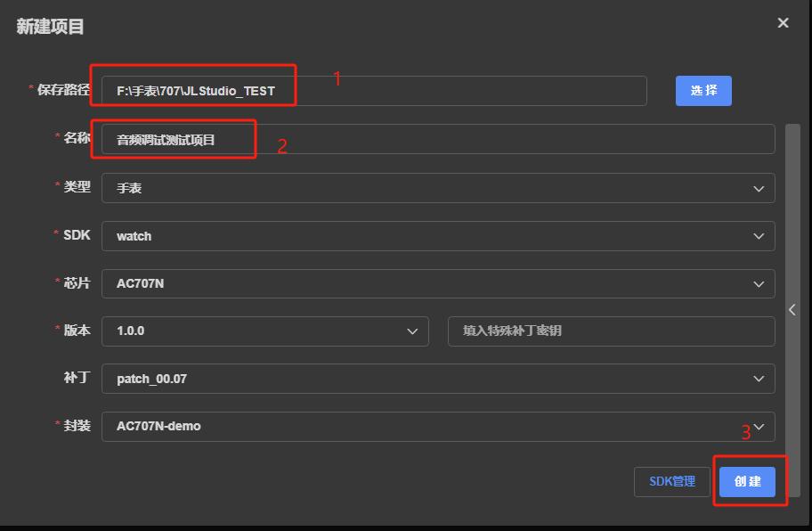Close the 新建项目 dialog
This screenshot has width=812, height=531.
click(x=783, y=23)
